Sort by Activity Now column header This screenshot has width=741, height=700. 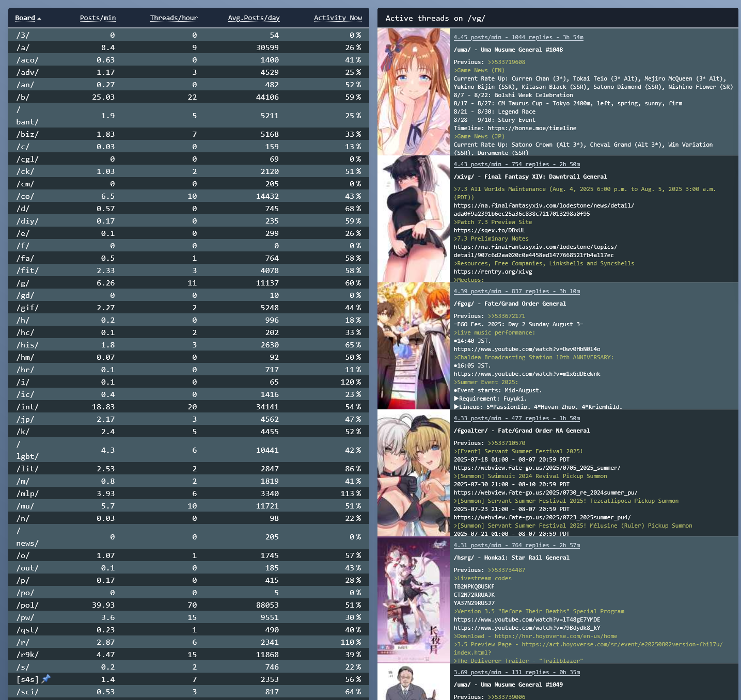click(338, 18)
